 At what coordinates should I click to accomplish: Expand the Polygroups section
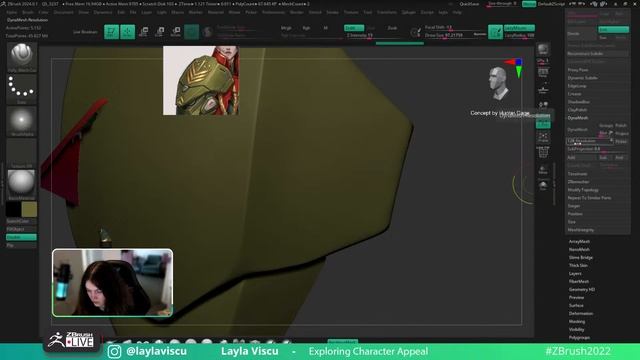tap(579, 338)
